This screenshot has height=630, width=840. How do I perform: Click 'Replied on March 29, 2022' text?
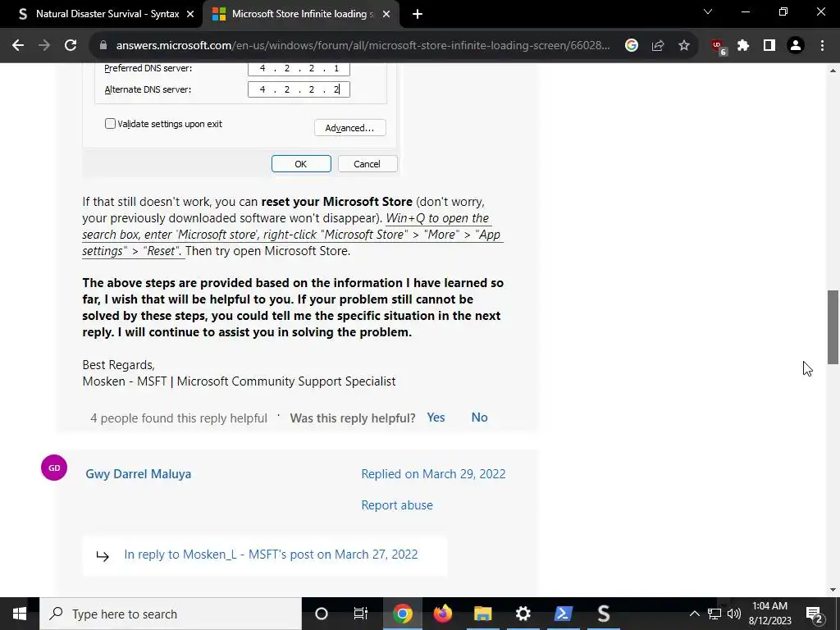433,474
